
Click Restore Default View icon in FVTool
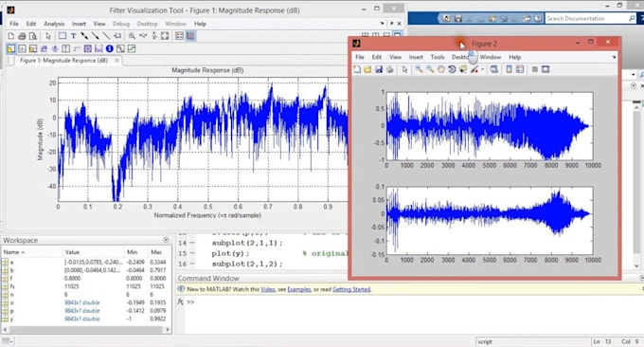tap(165, 36)
